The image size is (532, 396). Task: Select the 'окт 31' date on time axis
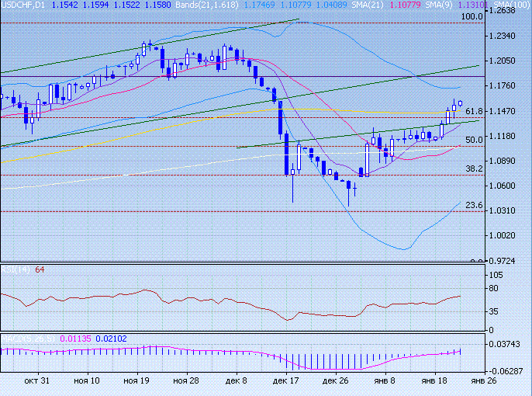tap(36, 381)
